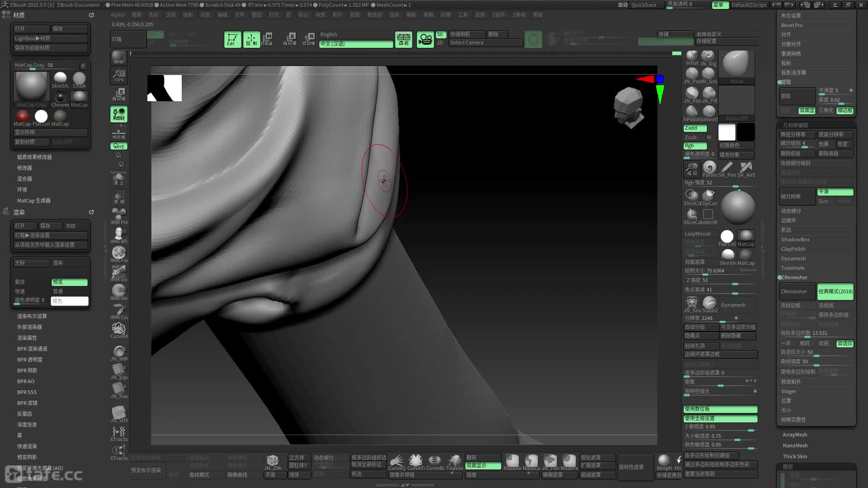Open the Z插件 (ZPlugin) menu
Screen dimensions: 868x488
tap(499, 15)
